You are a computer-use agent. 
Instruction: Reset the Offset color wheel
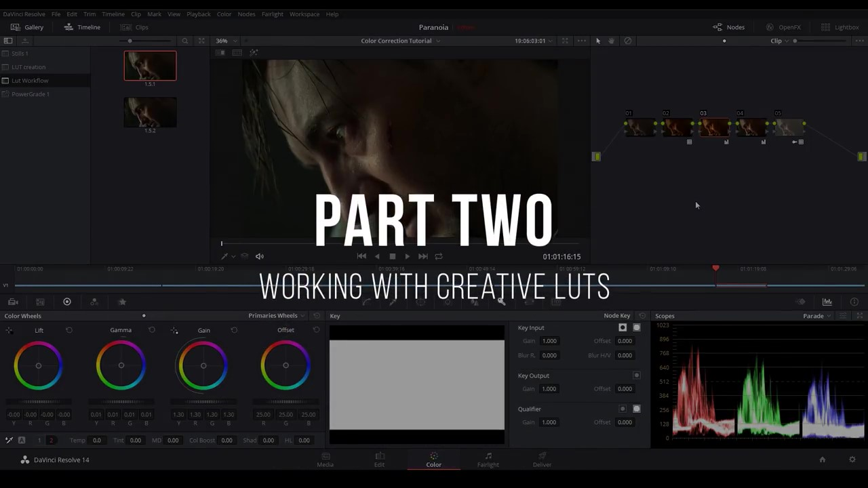tap(316, 330)
